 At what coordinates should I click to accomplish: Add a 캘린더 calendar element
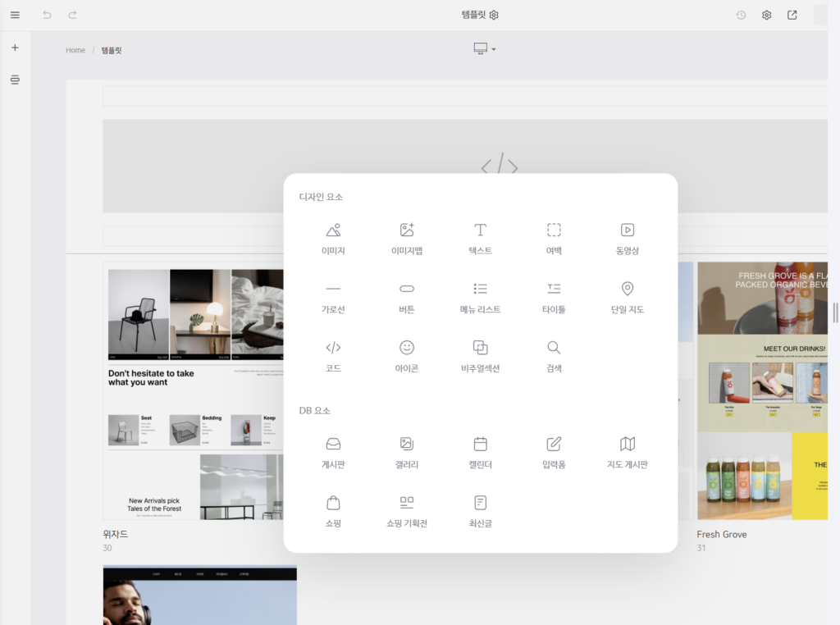[481, 453]
